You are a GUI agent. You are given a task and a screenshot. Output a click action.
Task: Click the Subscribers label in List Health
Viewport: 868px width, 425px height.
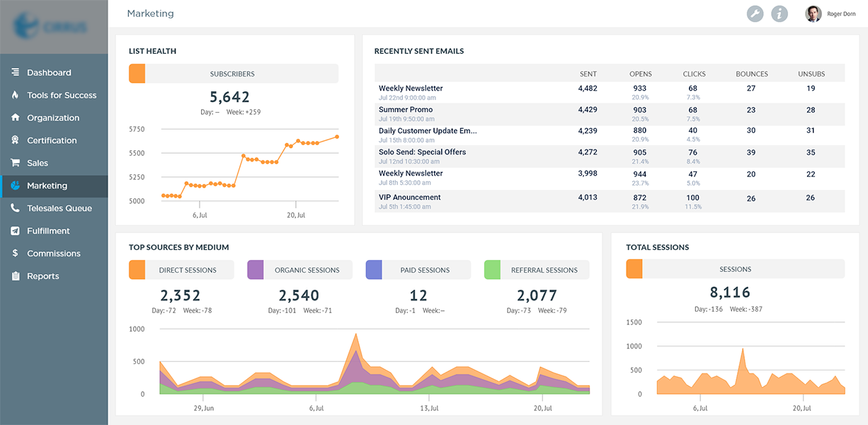pyautogui.click(x=232, y=74)
